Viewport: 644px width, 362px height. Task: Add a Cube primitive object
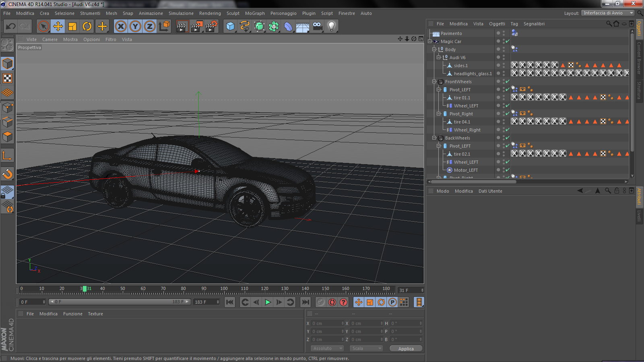(x=230, y=27)
